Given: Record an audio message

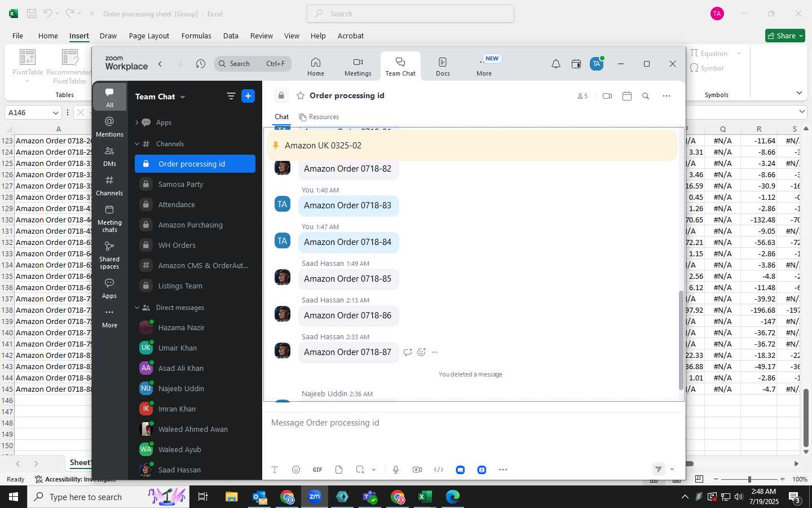Looking at the screenshot, I should [396, 470].
